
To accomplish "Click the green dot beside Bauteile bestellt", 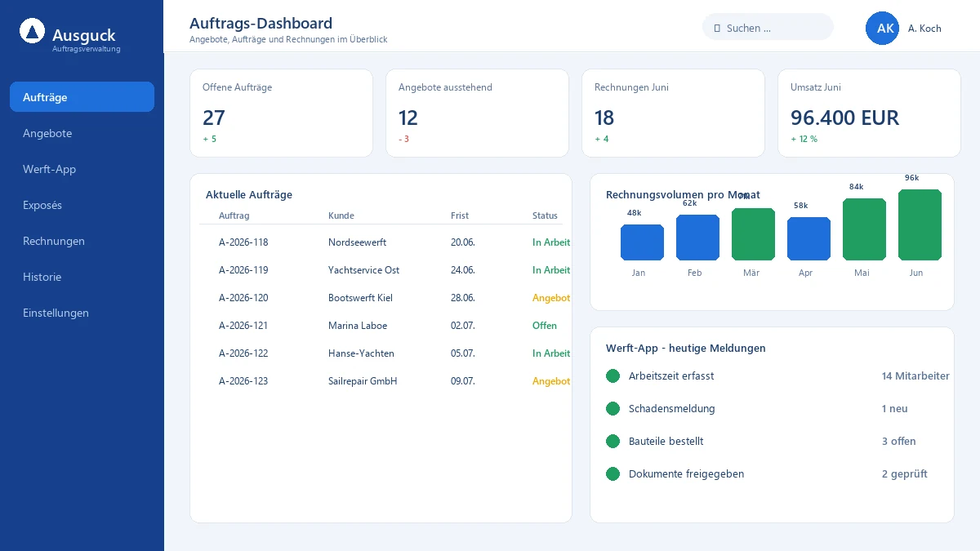I will coord(613,442).
